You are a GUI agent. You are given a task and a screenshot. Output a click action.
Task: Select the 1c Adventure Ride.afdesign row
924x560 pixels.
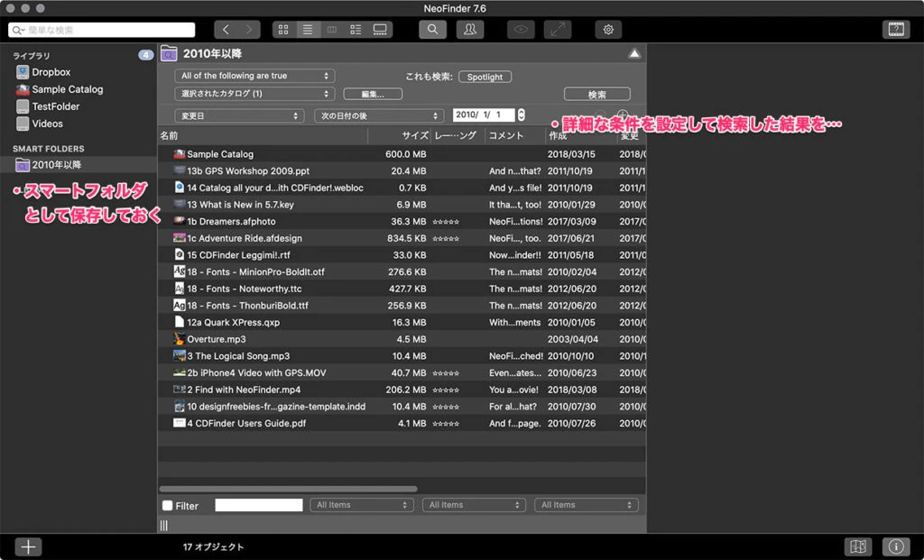[x=402, y=238]
